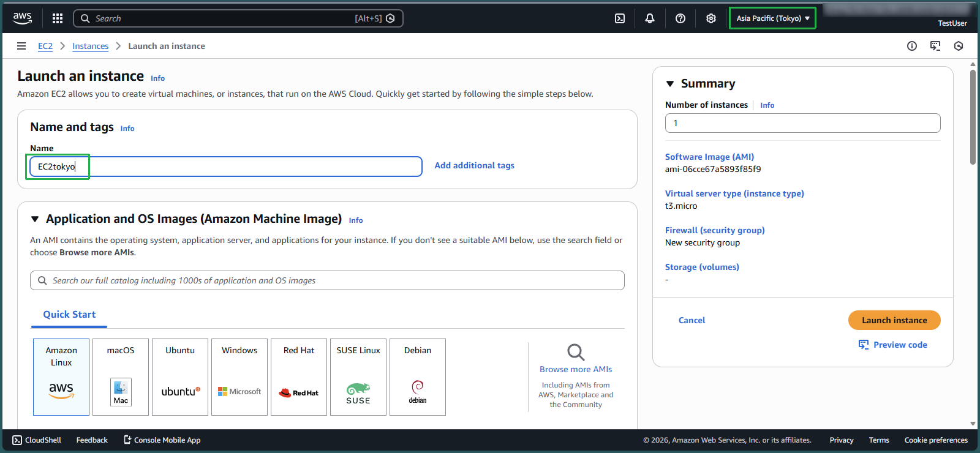Click the page vertical scrollbar
Screen dimensions: 980x453
973,118
